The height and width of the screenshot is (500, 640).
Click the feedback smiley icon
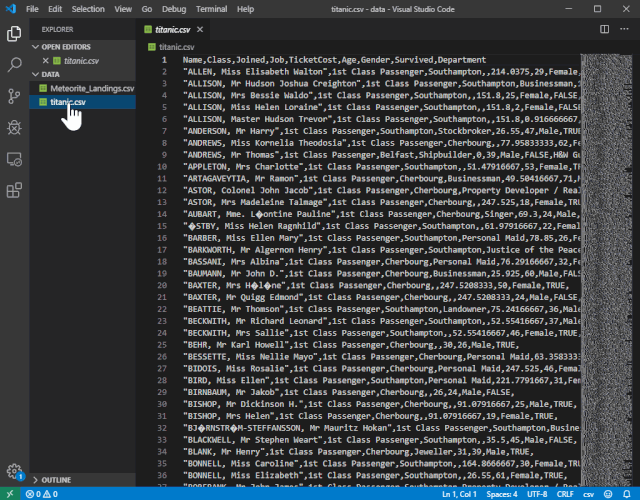tap(608, 494)
